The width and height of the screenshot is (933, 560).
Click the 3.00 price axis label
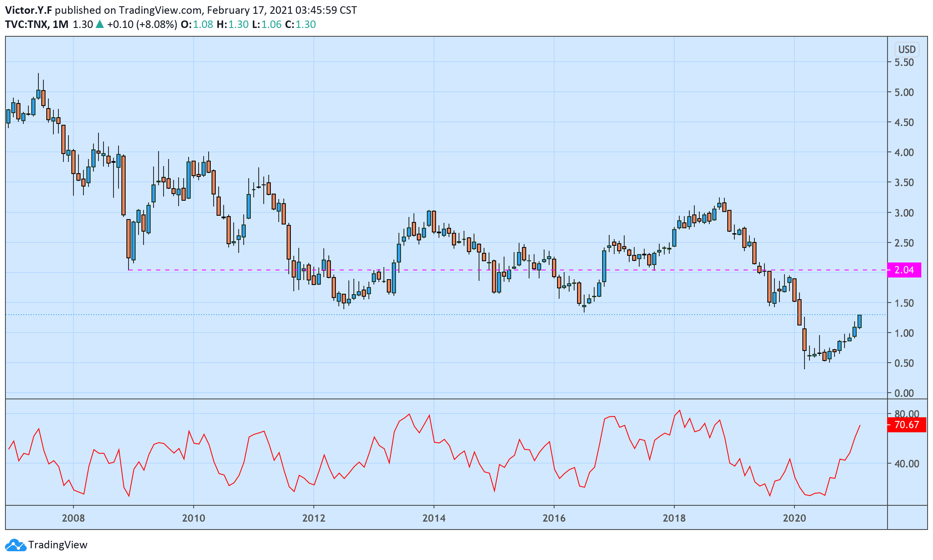point(904,213)
